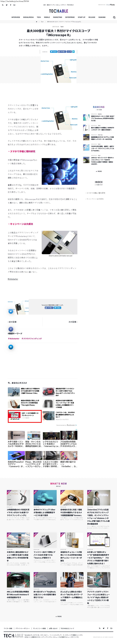Viewport: 117px width, 644px height.
Task: Share via the round blue Twitter bird icon
Action: [11, 311]
